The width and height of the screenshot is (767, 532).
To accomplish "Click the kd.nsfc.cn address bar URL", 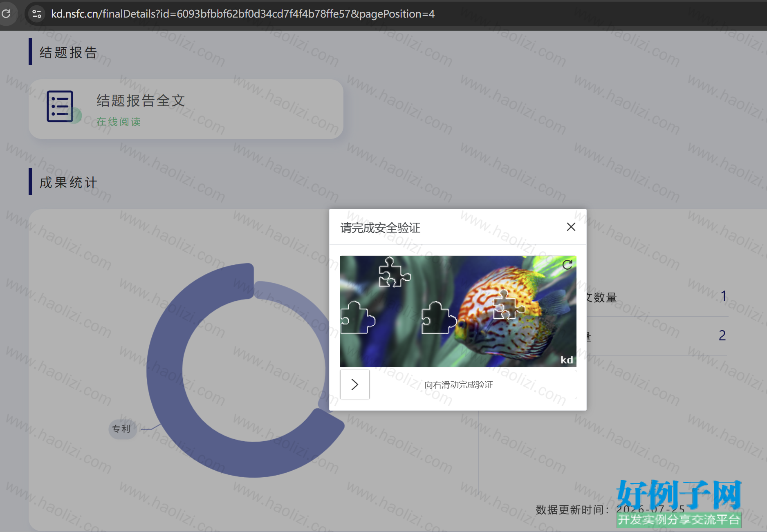I will tap(242, 14).
